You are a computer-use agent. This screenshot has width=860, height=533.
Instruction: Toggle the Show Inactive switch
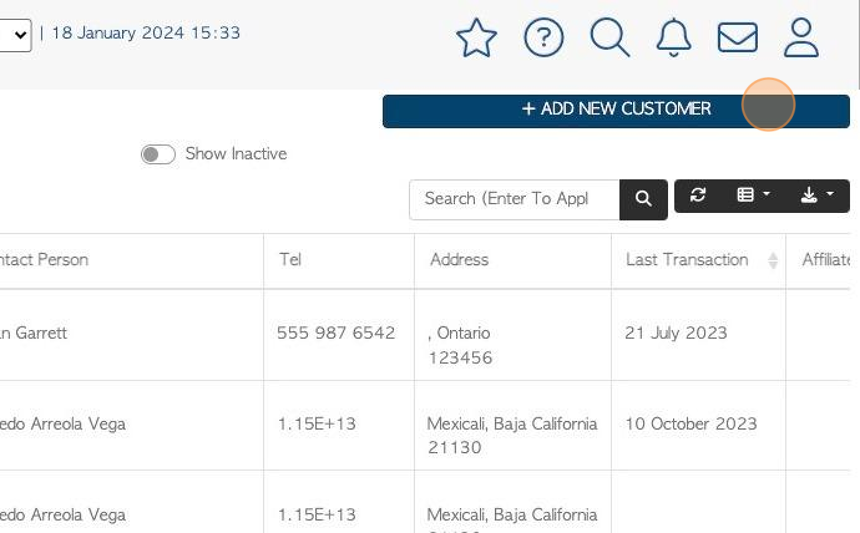pos(158,155)
